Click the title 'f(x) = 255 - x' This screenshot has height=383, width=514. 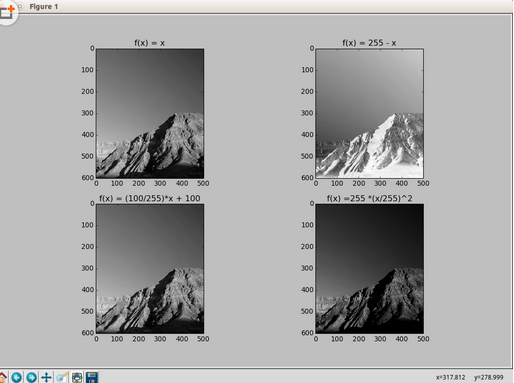(x=369, y=43)
